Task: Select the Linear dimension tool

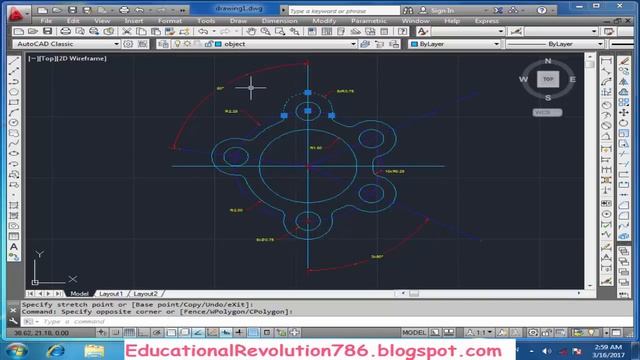Action: pyautogui.click(x=607, y=61)
